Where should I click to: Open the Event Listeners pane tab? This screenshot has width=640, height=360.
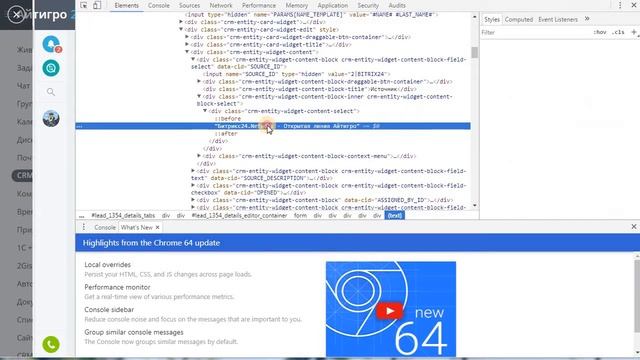(x=558, y=19)
